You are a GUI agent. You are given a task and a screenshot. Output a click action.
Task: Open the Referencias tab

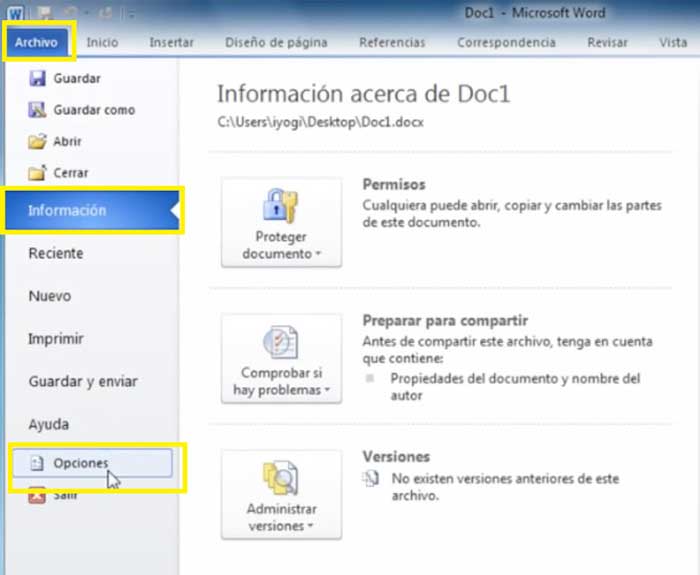pyautogui.click(x=392, y=42)
